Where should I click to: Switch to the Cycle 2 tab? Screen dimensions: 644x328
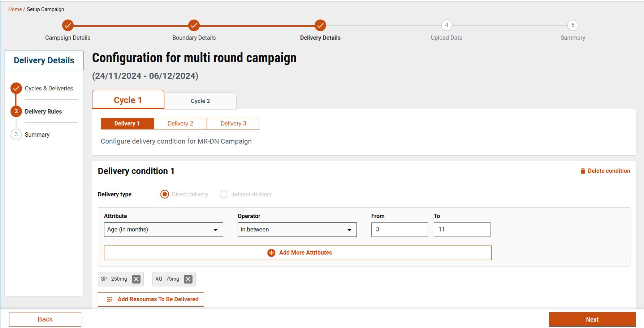tap(200, 101)
